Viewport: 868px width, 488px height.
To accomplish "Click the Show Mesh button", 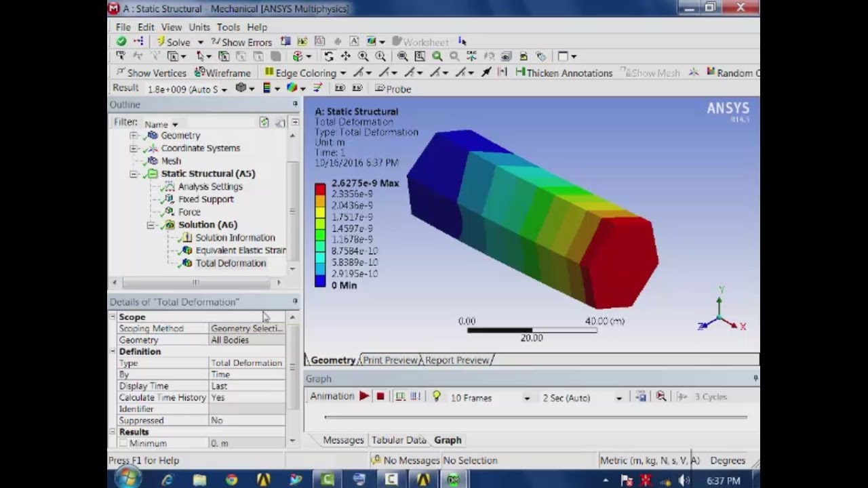I will point(650,73).
